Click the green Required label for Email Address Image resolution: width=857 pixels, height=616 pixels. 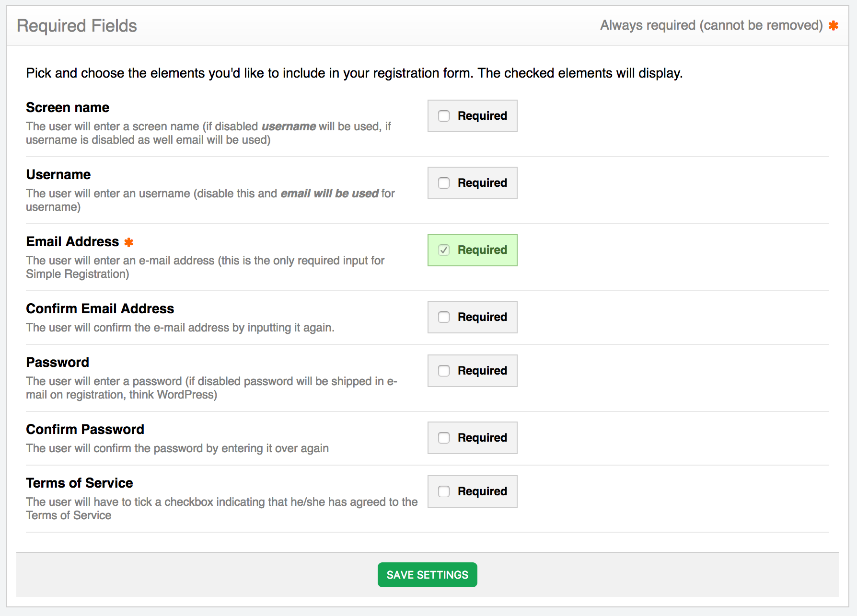[482, 250]
